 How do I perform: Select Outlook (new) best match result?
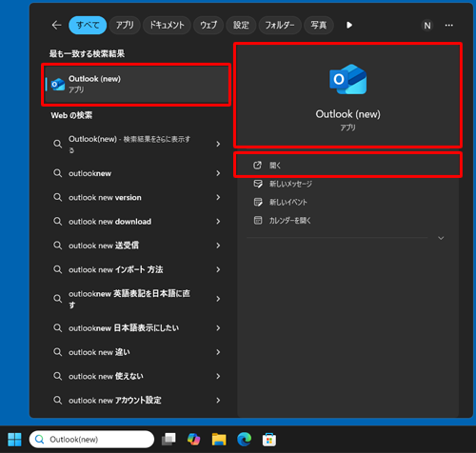(x=136, y=85)
